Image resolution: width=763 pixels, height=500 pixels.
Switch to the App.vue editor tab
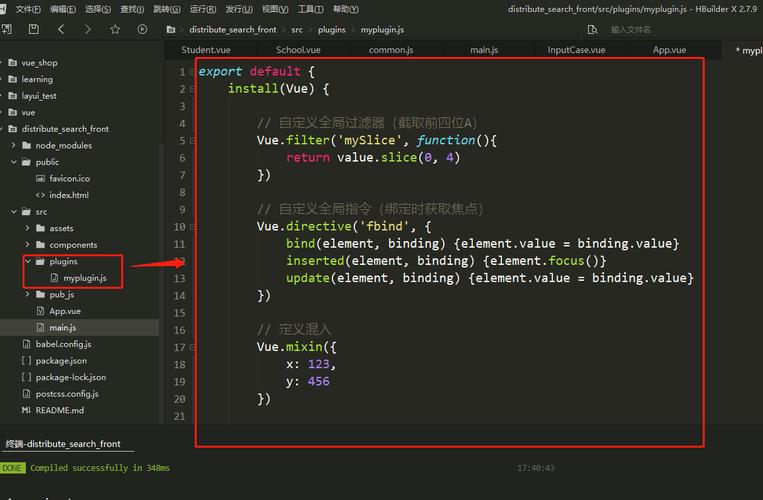point(669,50)
